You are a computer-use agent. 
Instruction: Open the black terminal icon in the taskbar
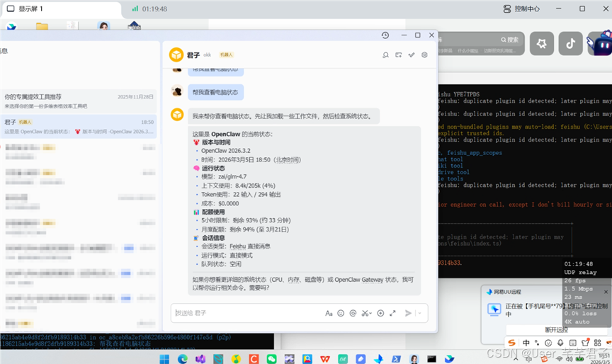[431, 358]
